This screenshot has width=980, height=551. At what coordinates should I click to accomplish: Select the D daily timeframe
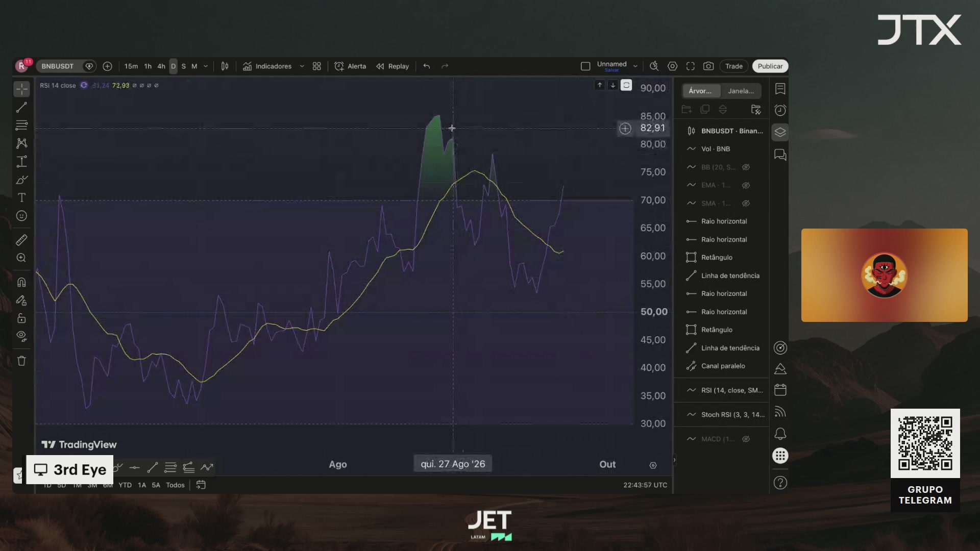click(x=174, y=66)
